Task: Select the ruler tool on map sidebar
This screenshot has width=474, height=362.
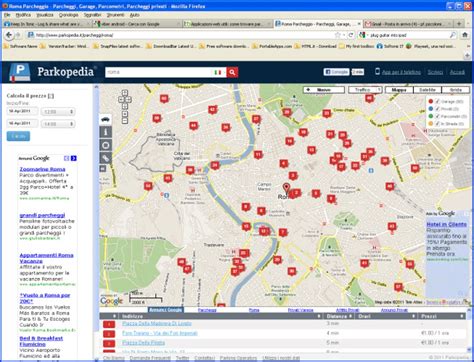Action: (105, 158)
